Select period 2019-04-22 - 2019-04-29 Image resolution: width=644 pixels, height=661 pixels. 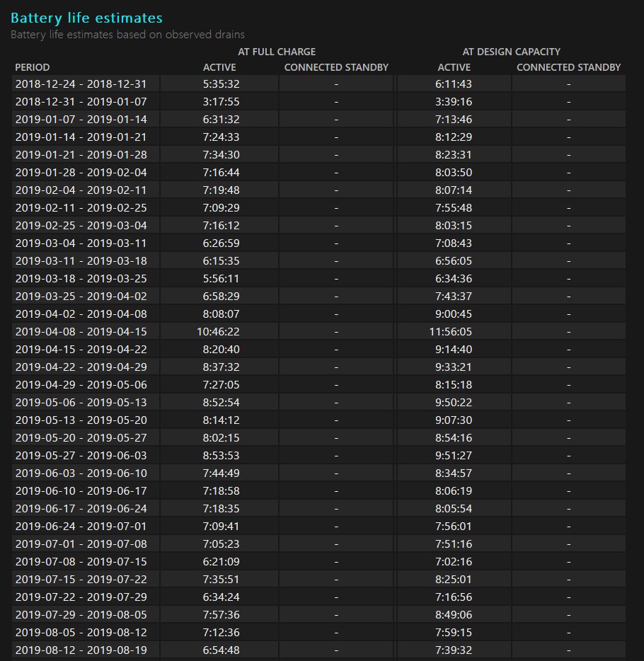point(81,367)
